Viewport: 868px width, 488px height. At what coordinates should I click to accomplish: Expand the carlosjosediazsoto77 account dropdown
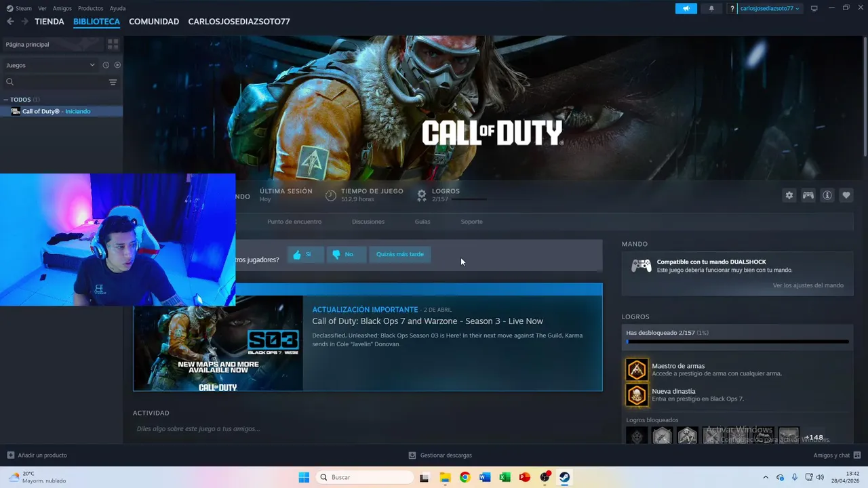[770, 8]
